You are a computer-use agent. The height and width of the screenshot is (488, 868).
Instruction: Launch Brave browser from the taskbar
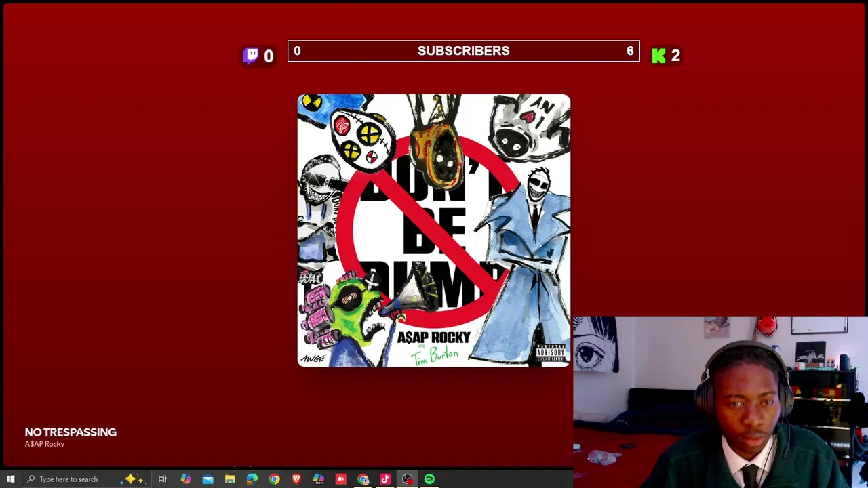coord(296,479)
